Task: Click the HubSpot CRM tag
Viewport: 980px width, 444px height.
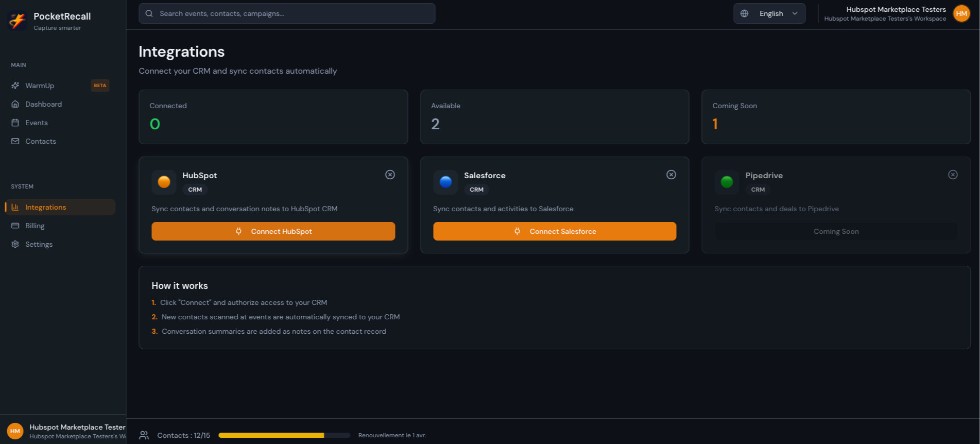Action: pos(195,190)
